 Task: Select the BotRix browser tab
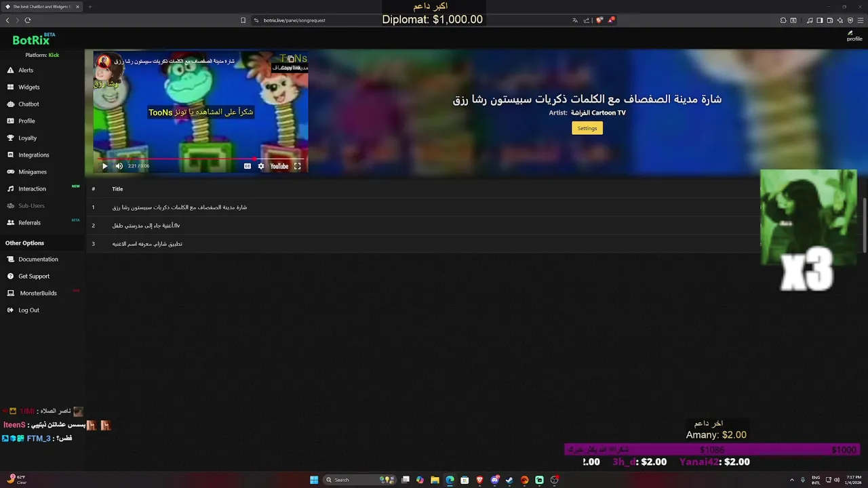click(42, 7)
